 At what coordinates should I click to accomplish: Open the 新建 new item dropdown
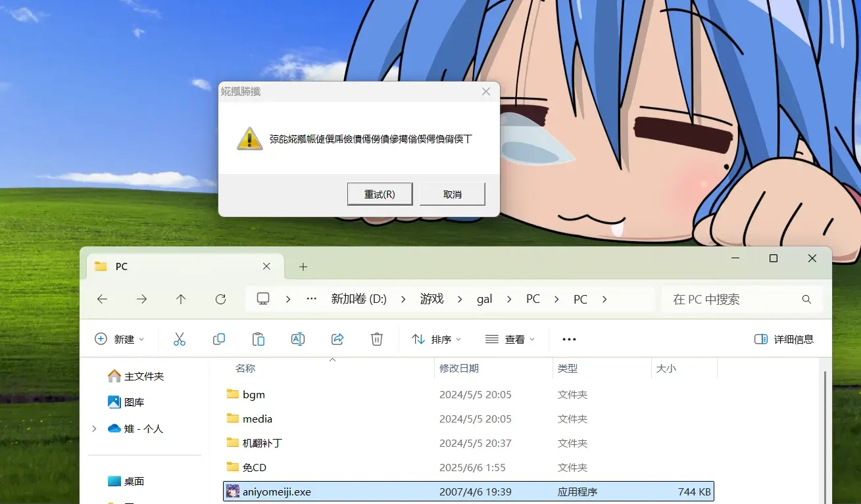pyautogui.click(x=119, y=339)
